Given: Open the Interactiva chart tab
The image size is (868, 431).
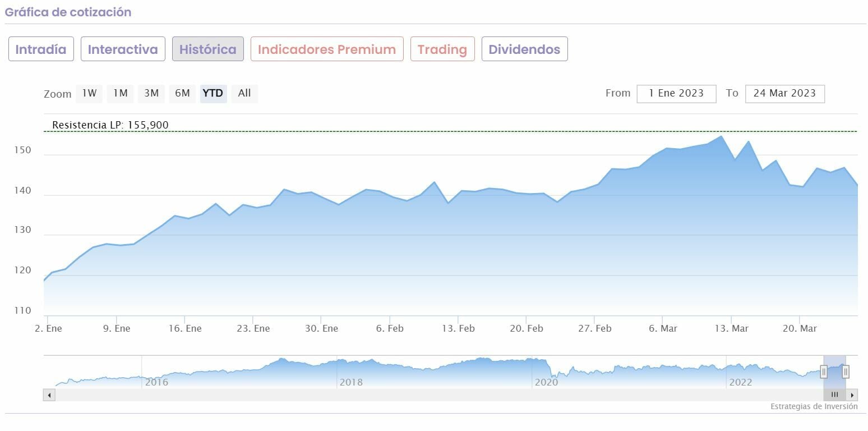Looking at the screenshot, I should 123,49.
